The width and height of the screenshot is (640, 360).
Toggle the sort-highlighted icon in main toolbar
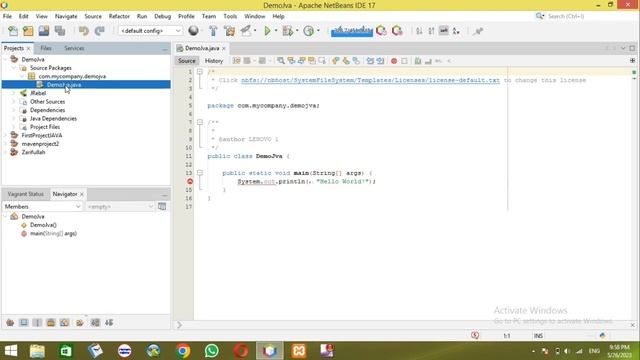point(443,31)
